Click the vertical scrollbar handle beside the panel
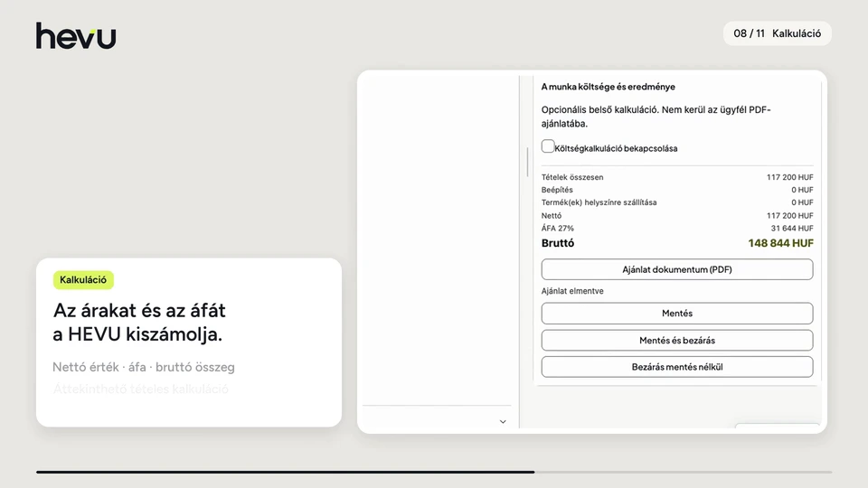Viewport: 868px width, 488px height. pyautogui.click(x=527, y=161)
